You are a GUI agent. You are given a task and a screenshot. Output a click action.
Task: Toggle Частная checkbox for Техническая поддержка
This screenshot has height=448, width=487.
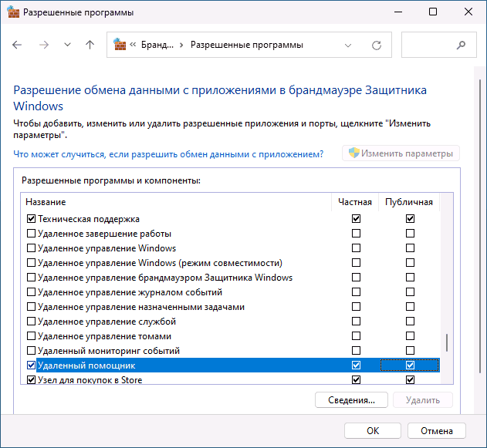click(356, 219)
